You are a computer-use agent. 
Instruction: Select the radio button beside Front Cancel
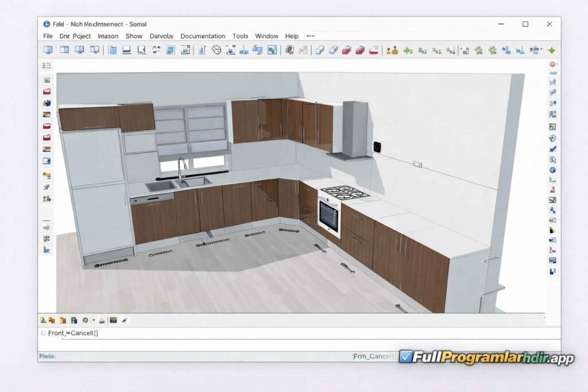[43, 333]
